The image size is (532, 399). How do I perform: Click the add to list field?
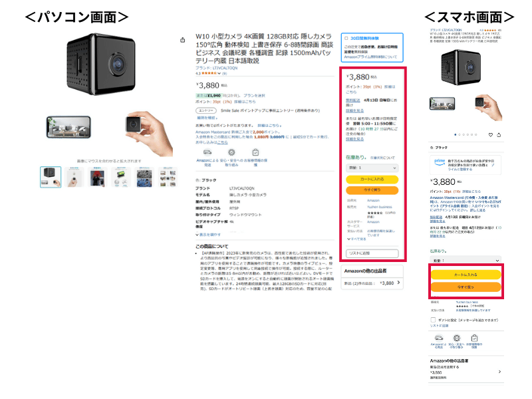pyautogui.click(x=372, y=253)
